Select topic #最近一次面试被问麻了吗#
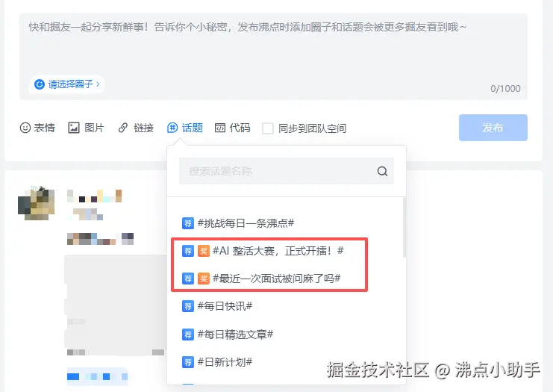The height and width of the screenshot is (392, 553). pyautogui.click(x=276, y=279)
